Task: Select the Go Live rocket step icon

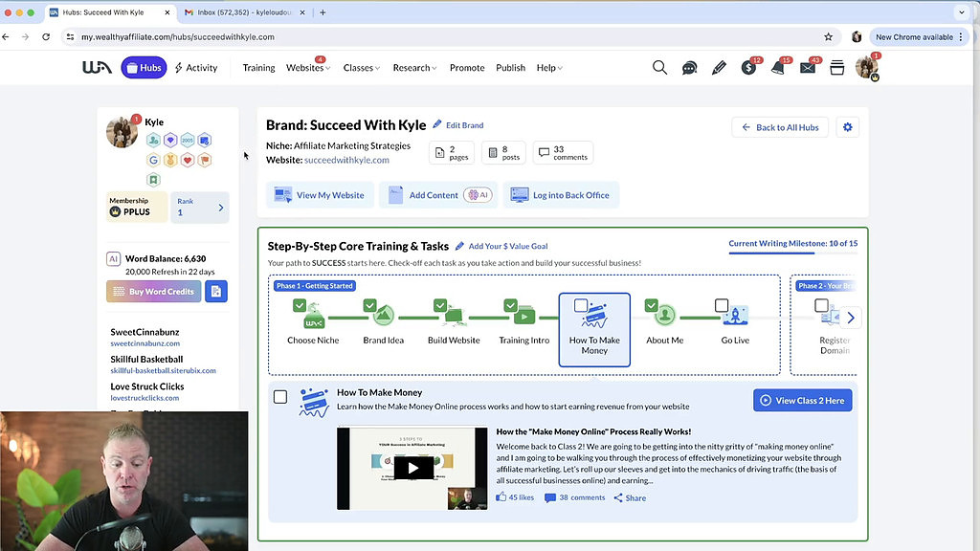Action: click(x=736, y=316)
